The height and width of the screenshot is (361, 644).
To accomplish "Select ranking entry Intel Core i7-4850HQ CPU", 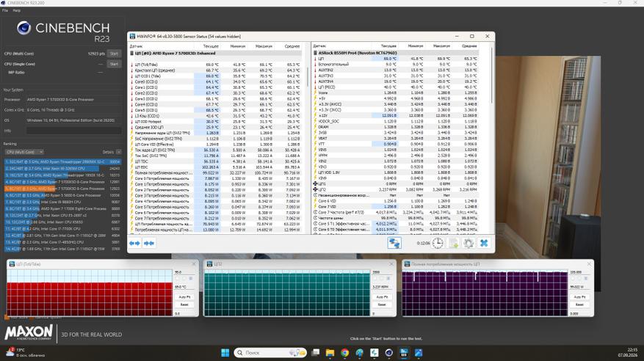I will (x=62, y=242).
